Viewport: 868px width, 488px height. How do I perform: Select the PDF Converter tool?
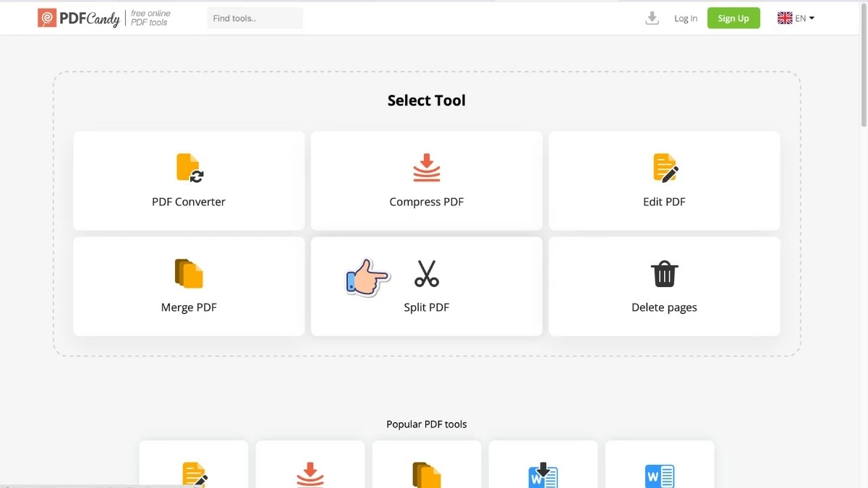point(188,180)
